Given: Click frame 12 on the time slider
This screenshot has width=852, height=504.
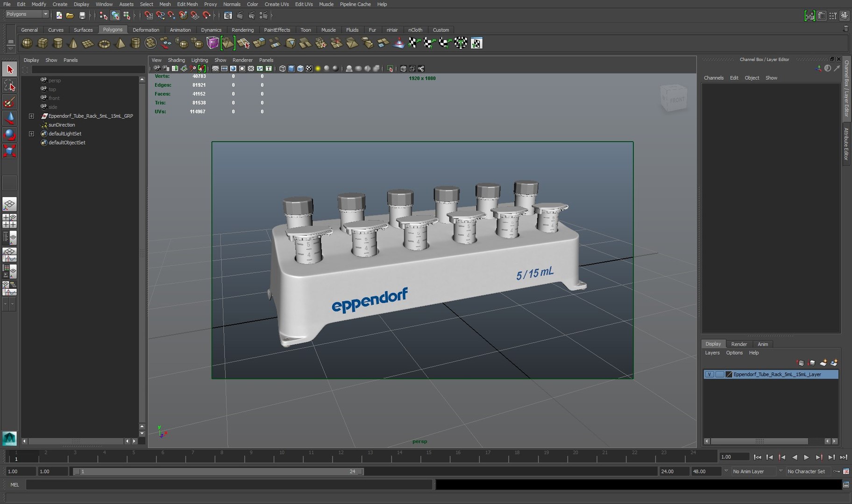Looking at the screenshot, I should click(341, 456).
